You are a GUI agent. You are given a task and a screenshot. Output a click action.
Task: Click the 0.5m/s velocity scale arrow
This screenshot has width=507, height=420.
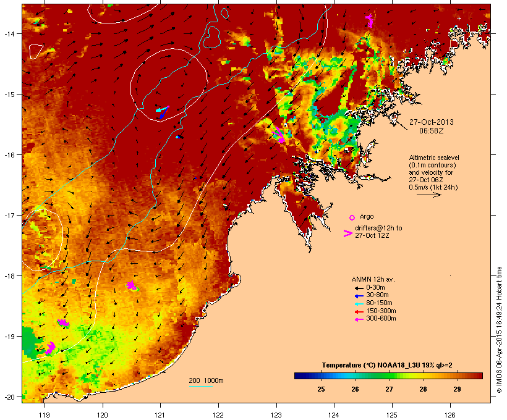coord(428,195)
